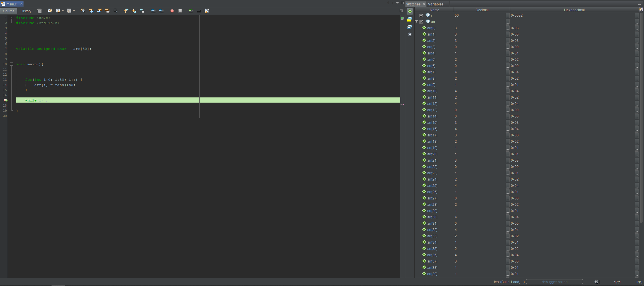Click the Stop Macro Recording square icon
Viewport: 644px width, 286px height.
pyautogui.click(x=180, y=11)
